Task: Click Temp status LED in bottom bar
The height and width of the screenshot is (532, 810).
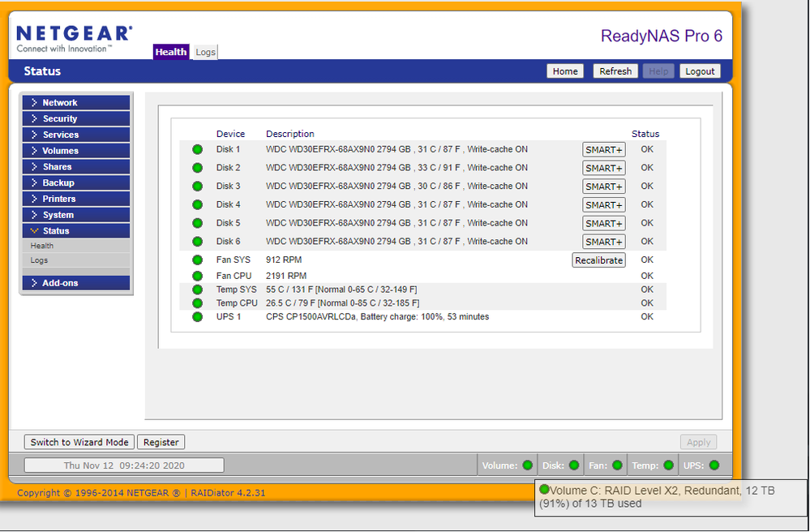Action: [668, 466]
